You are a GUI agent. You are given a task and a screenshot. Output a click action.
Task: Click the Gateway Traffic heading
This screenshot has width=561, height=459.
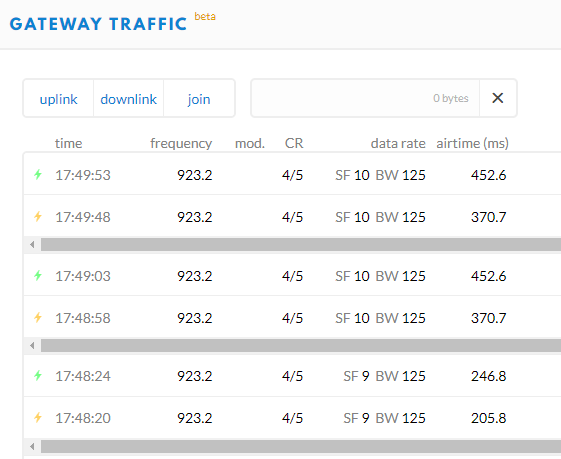coord(98,24)
